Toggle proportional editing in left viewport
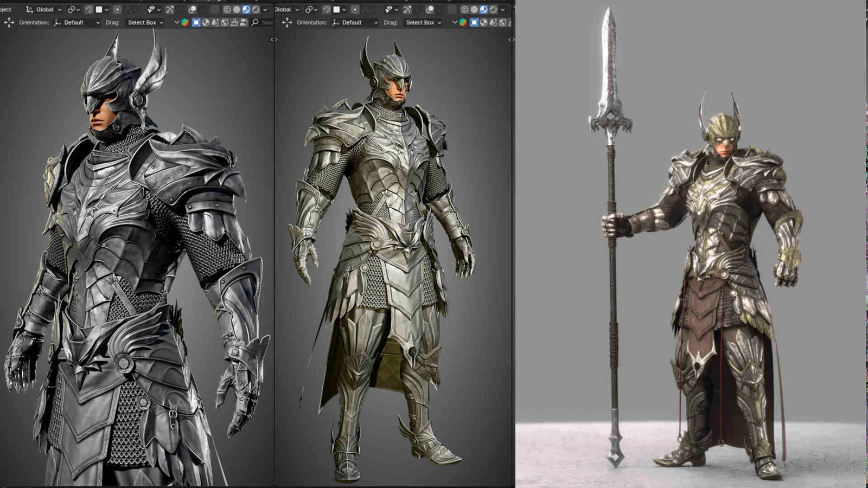Viewport: 868px width, 488px height. point(117,9)
